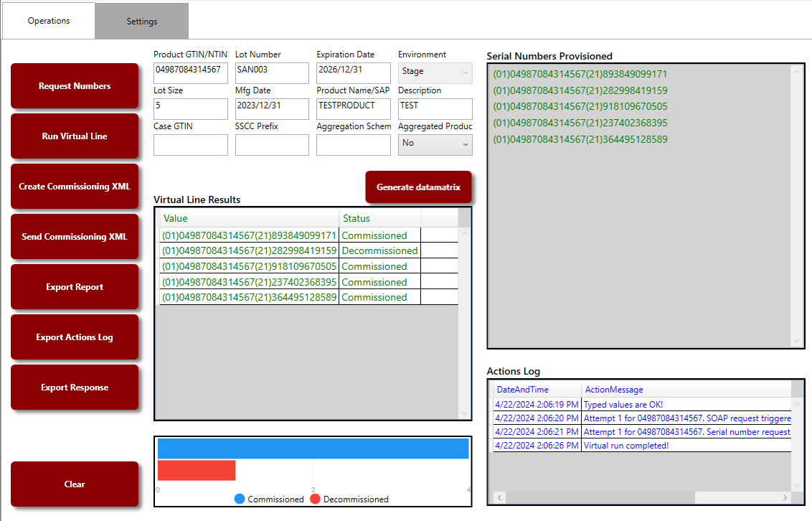Click right arrow of Actions Log scrollbar

(x=786, y=497)
